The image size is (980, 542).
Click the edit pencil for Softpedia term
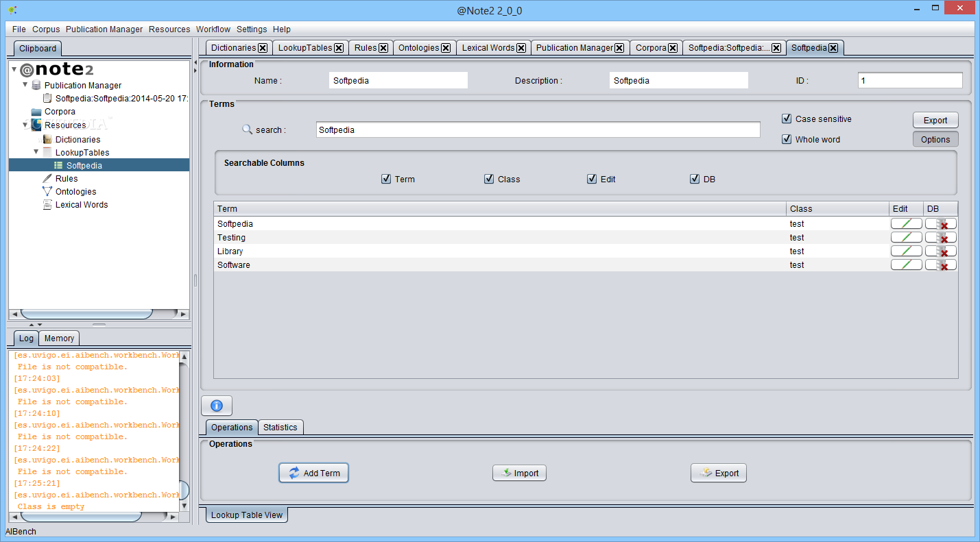[907, 223]
